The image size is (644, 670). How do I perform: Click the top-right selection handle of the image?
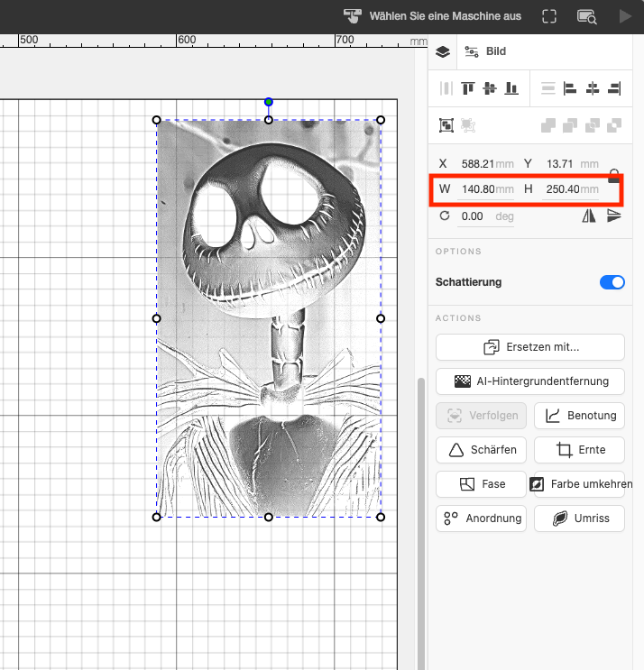pyautogui.click(x=381, y=120)
